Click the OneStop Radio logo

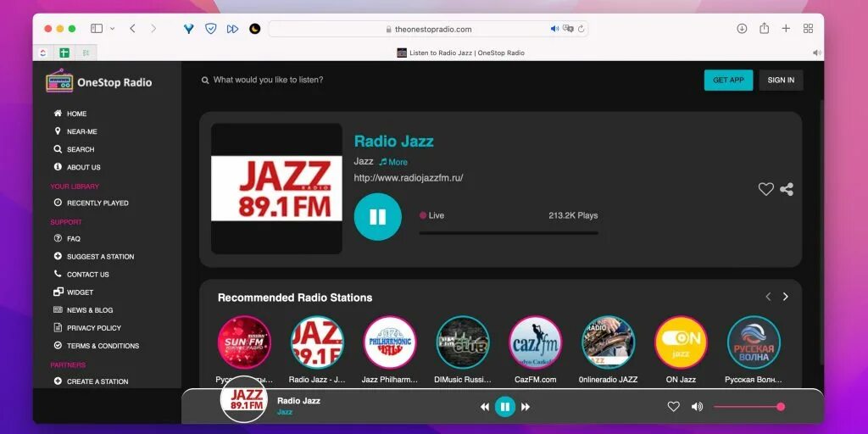(x=98, y=82)
